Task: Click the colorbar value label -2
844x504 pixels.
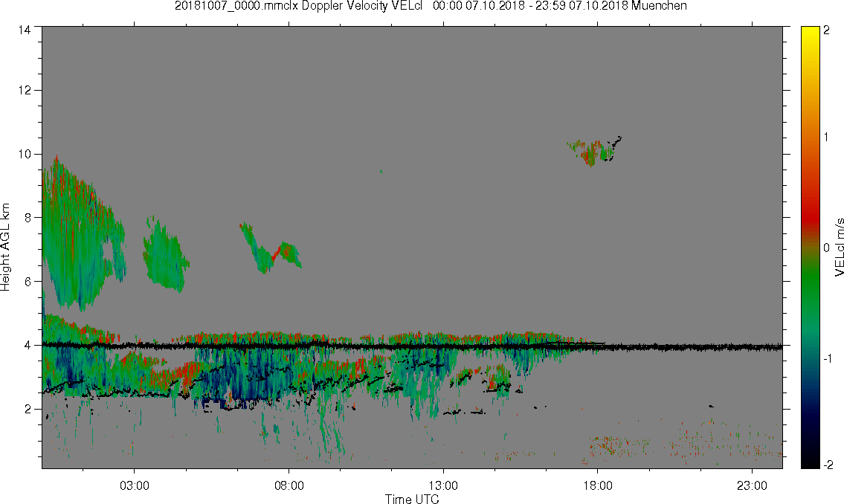Action: tap(828, 465)
